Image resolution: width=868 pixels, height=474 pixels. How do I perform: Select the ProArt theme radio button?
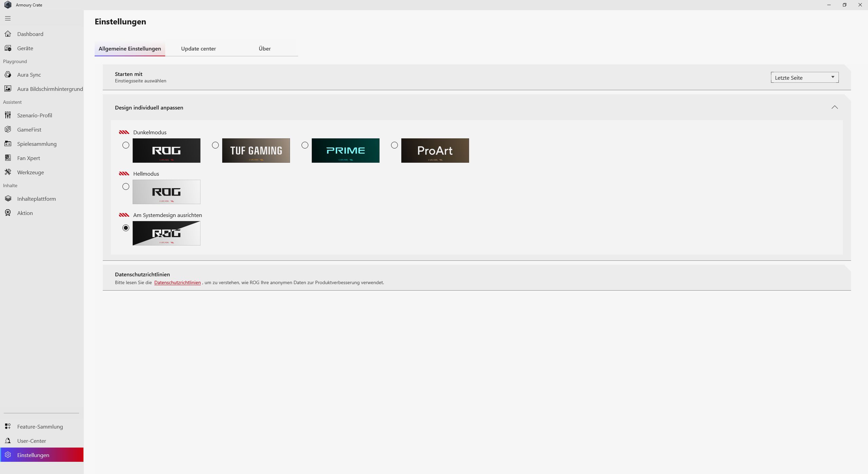pos(394,145)
